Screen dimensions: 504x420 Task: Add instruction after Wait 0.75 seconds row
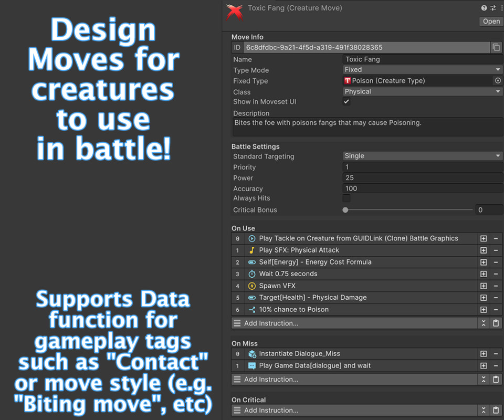pyautogui.click(x=483, y=274)
